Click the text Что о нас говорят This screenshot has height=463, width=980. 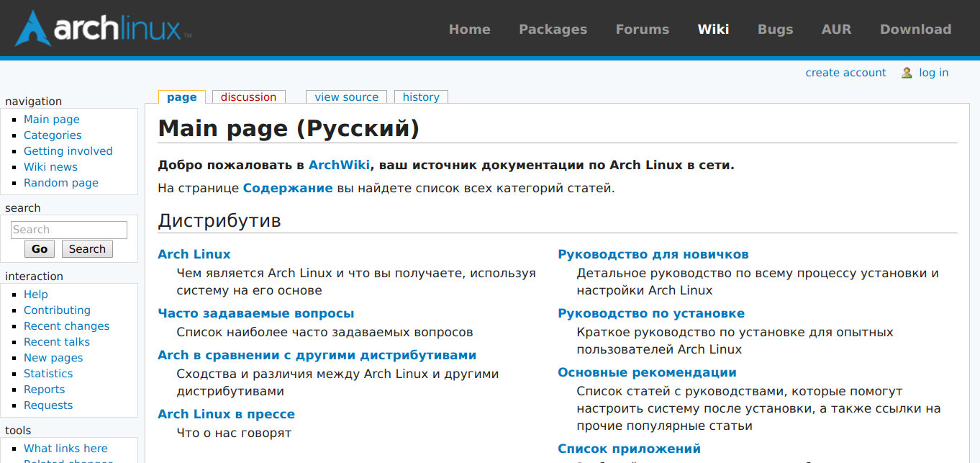coord(234,433)
